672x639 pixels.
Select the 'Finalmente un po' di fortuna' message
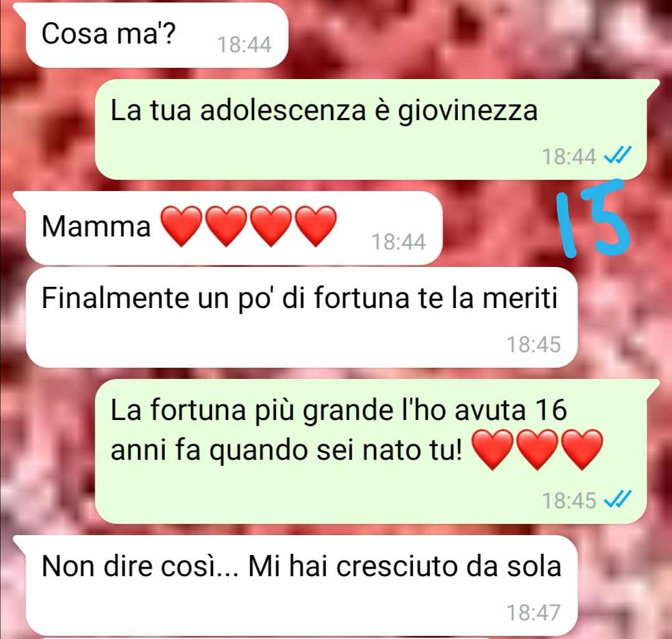[x=302, y=317]
